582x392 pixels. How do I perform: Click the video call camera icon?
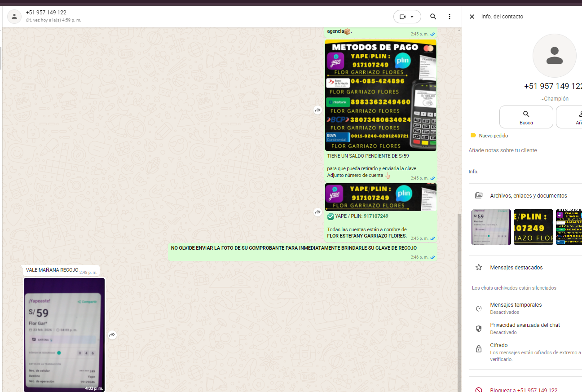pos(402,17)
